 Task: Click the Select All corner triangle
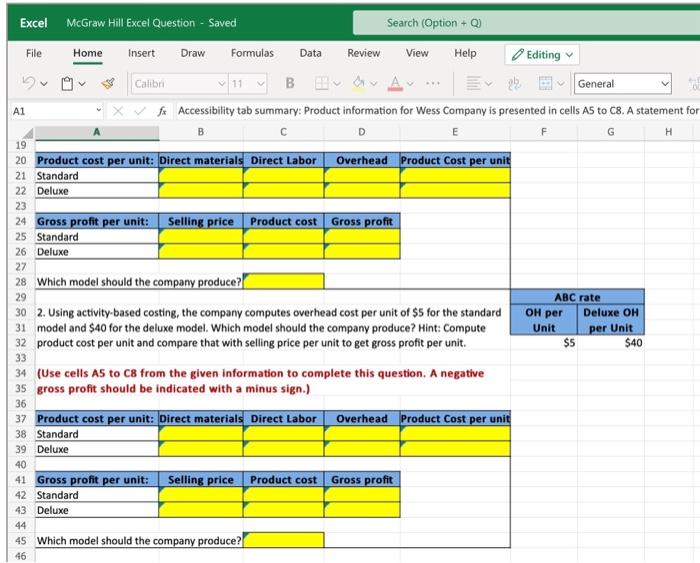[x=28, y=133]
